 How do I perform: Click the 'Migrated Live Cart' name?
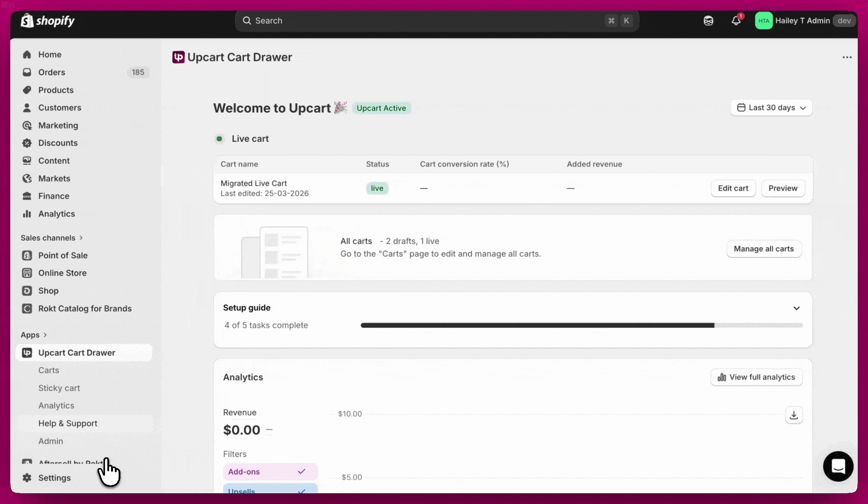(x=253, y=183)
